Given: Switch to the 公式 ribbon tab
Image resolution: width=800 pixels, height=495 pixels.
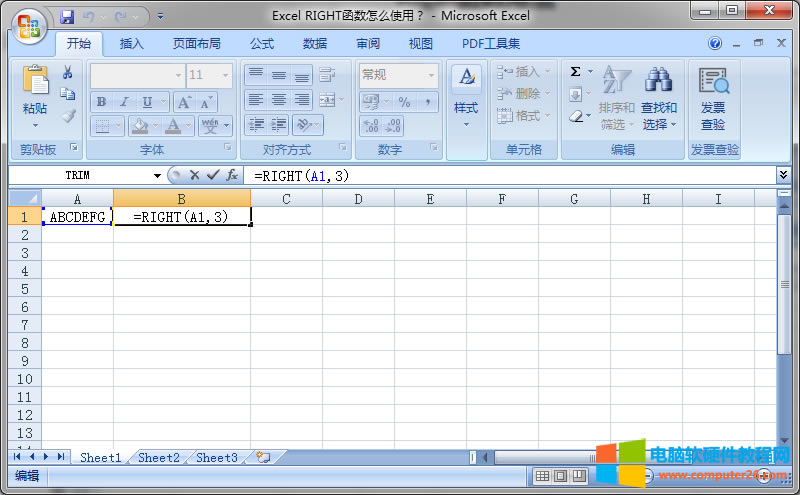Looking at the screenshot, I should click(262, 44).
